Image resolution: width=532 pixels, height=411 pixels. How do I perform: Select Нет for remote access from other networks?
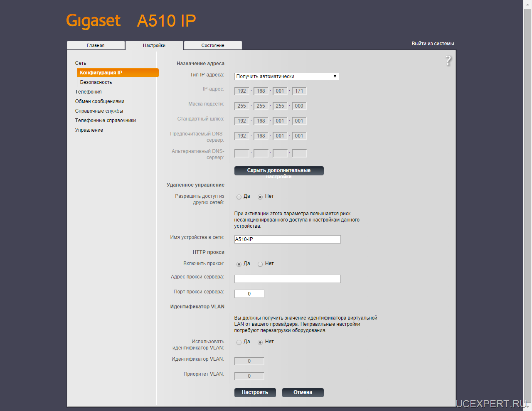260,197
